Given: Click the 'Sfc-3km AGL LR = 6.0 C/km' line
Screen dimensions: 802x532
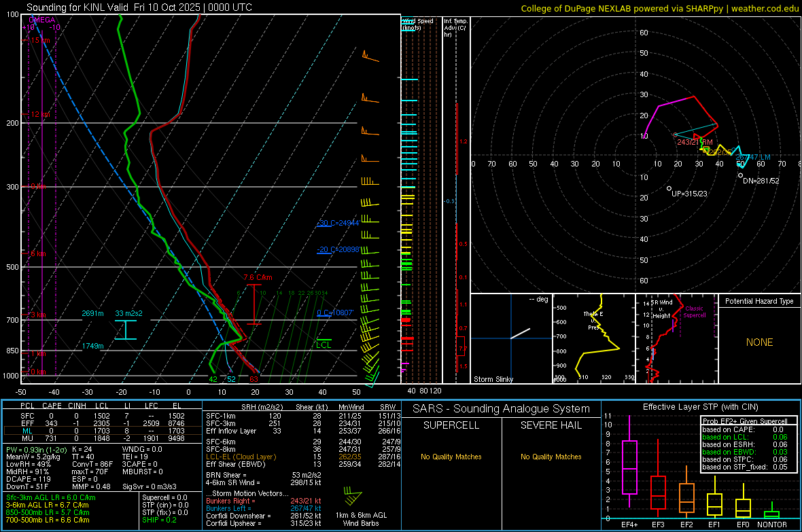Looking at the screenshot, I should 51,497.
